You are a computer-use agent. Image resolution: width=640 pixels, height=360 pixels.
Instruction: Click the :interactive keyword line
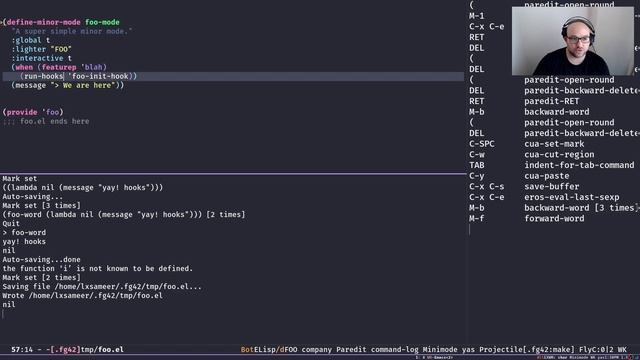[41, 58]
